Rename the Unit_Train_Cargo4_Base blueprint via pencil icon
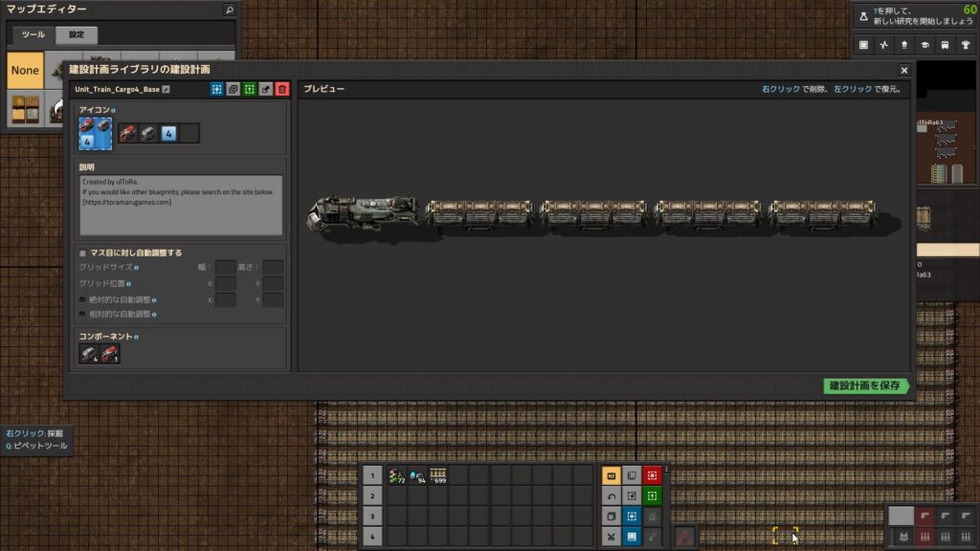Screen dimensions: 980x551 (167, 89)
